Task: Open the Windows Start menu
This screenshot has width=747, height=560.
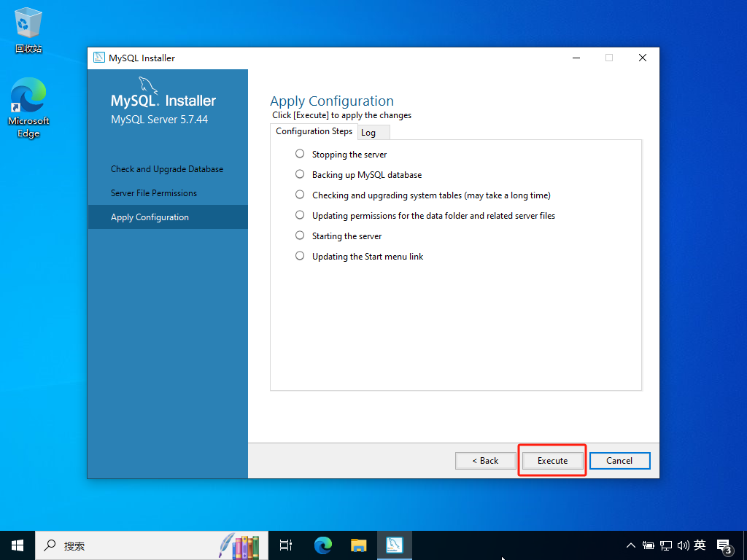Action: (18, 545)
